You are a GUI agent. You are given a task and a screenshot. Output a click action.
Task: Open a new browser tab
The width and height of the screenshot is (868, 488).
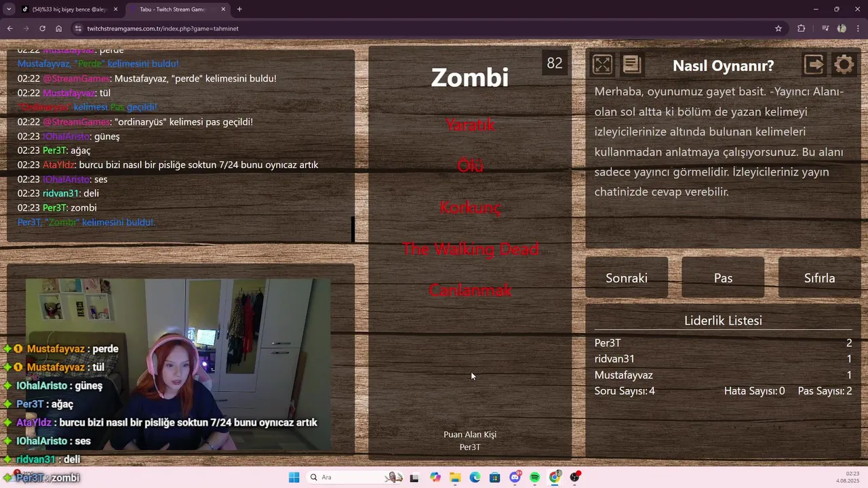(239, 9)
